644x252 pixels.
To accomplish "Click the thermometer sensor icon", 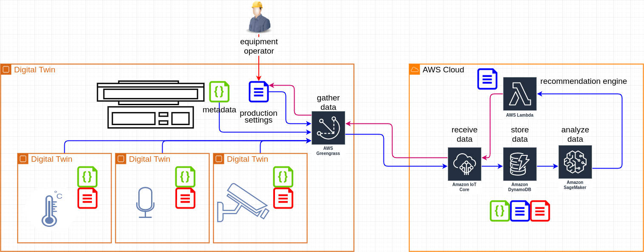I will (51, 208).
